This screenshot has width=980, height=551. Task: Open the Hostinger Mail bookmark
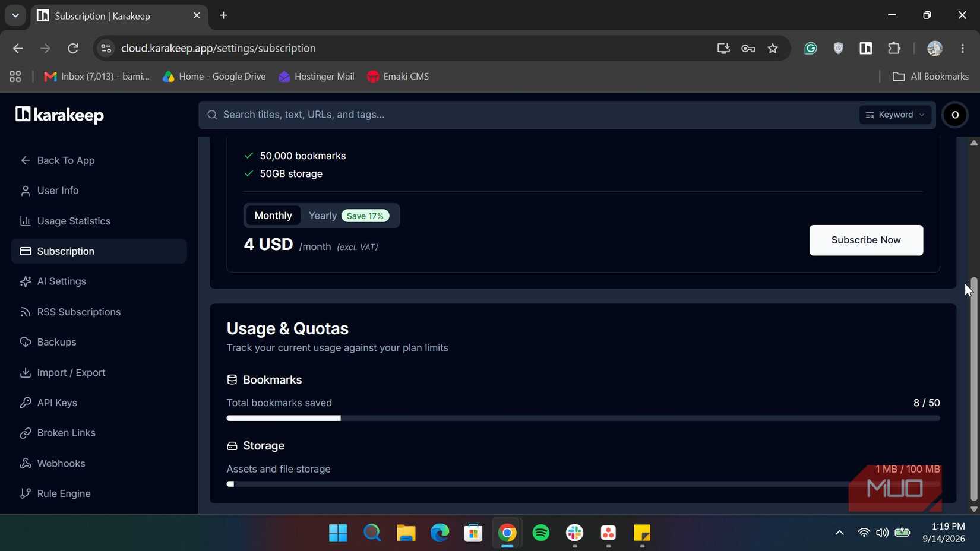[317, 77]
